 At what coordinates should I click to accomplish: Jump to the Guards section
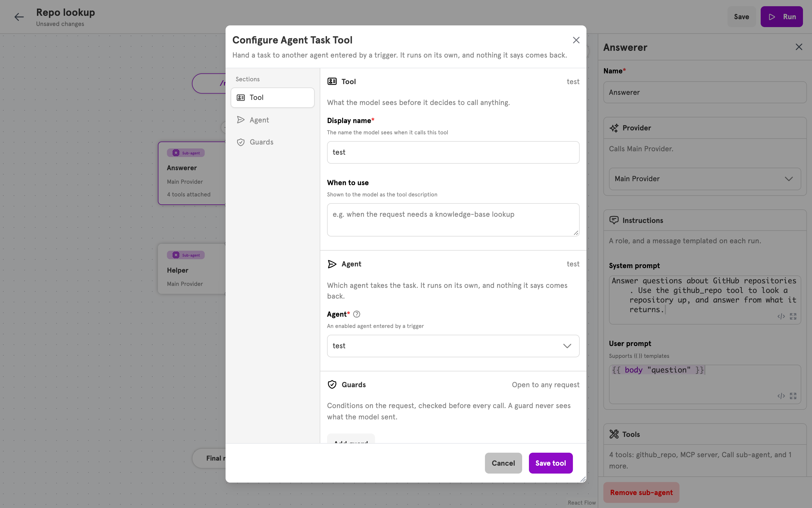pyautogui.click(x=272, y=142)
